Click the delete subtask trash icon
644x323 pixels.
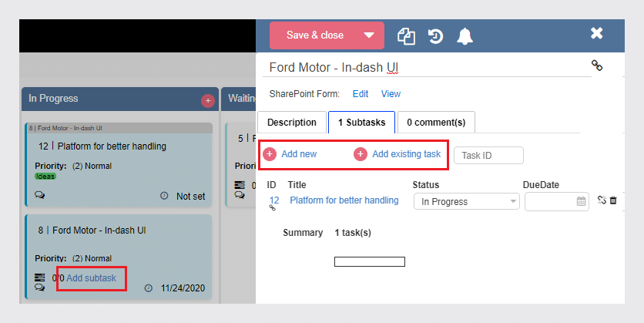pyautogui.click(x=613, y=200)
